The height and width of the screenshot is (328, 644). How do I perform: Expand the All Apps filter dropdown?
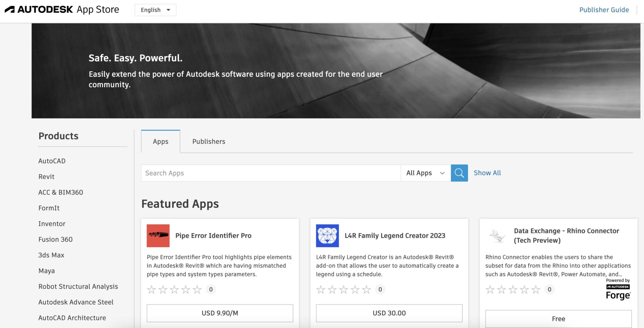[x=426, y=173]
